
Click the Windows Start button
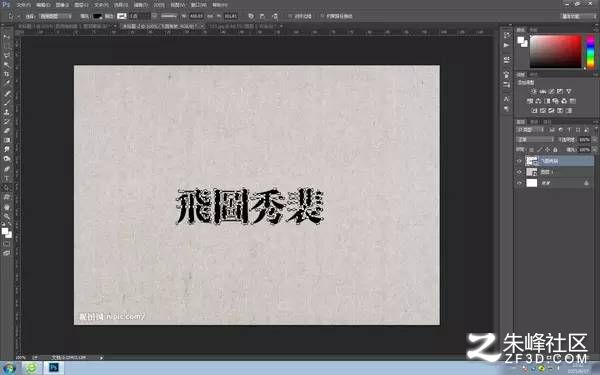(8, 368)
